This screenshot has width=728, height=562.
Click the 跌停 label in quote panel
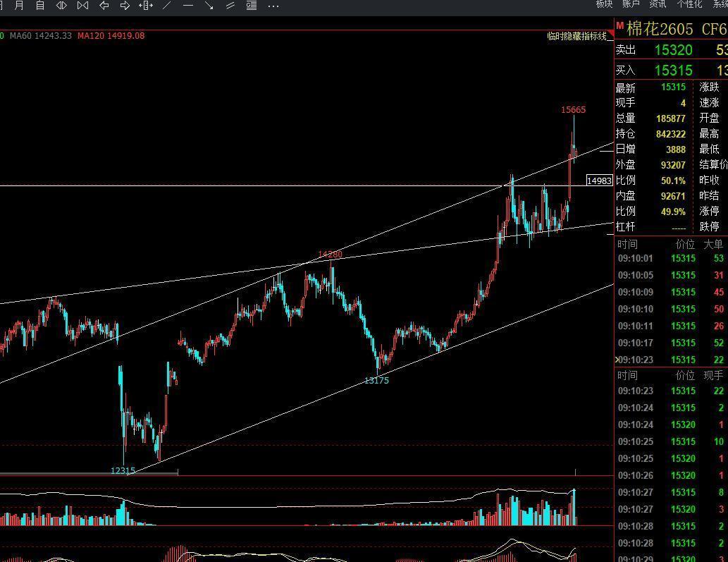pyautogui.click(x=710, y=226)
